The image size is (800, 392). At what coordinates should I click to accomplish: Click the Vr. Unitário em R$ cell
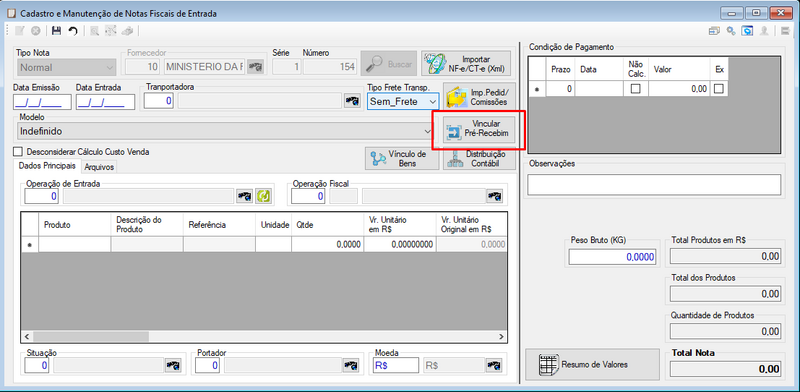pos(400,245)
